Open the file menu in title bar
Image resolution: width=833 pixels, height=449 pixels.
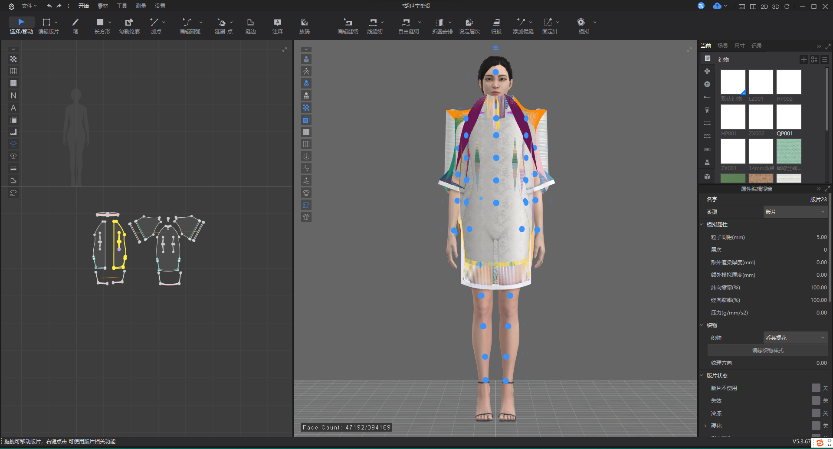(x=26, y=5)
